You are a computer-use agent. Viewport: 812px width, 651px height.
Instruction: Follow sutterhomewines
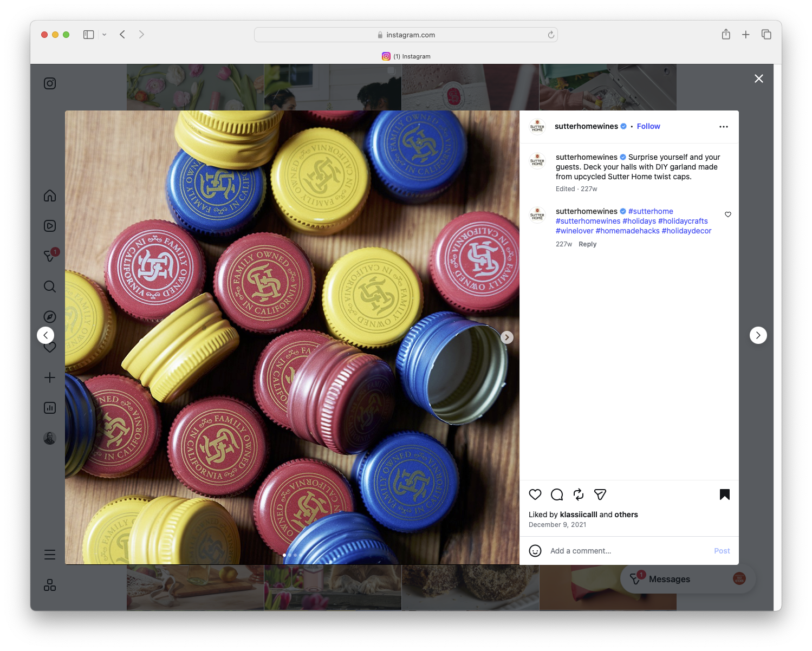pos(648,126)
